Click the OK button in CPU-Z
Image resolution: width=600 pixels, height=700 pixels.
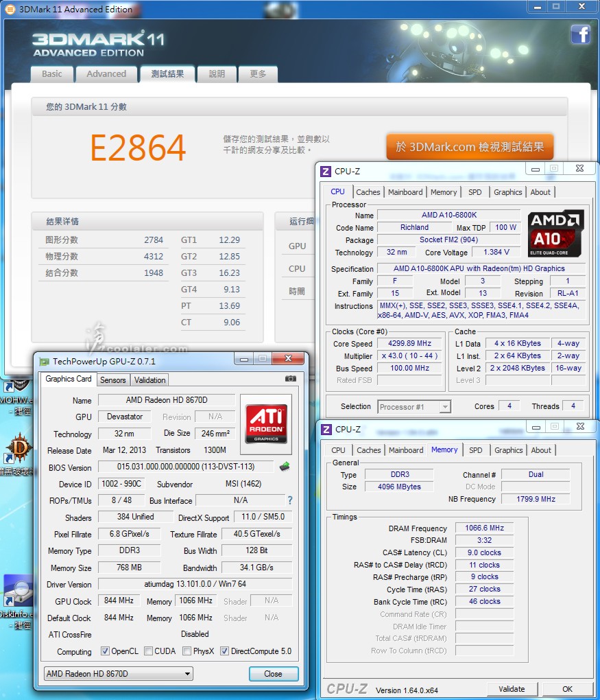pos(567,689)
